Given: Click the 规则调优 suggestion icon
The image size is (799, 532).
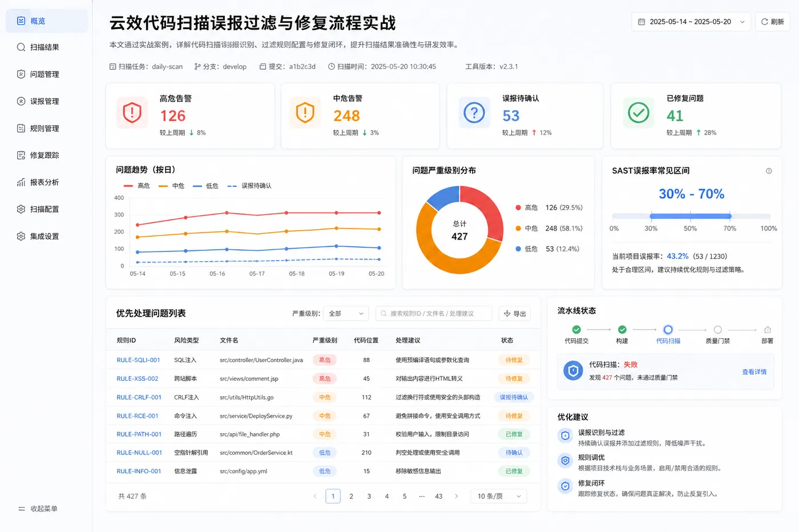Looking at the screenshot, I should pos(565,461).
